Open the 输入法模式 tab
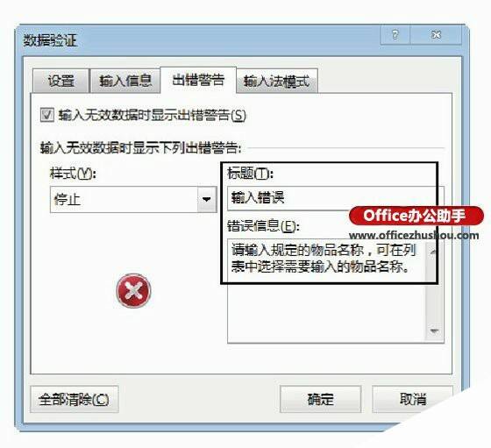 pos(277,81)
